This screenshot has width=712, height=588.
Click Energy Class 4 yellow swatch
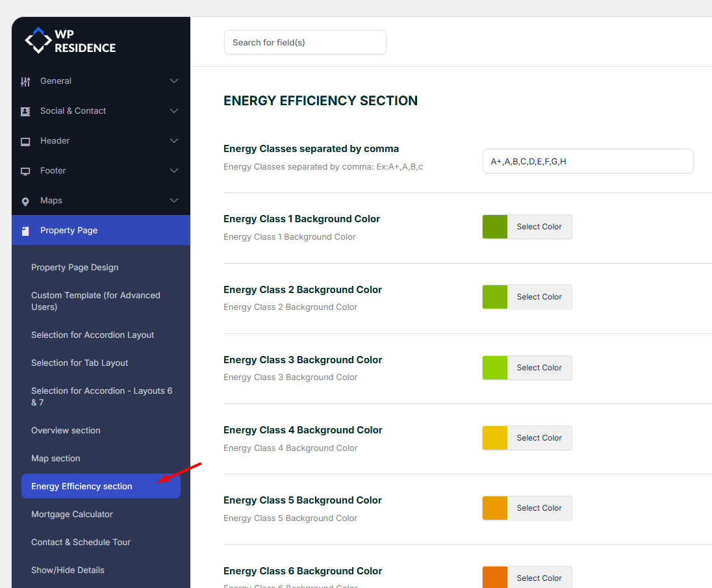(495, 438)
